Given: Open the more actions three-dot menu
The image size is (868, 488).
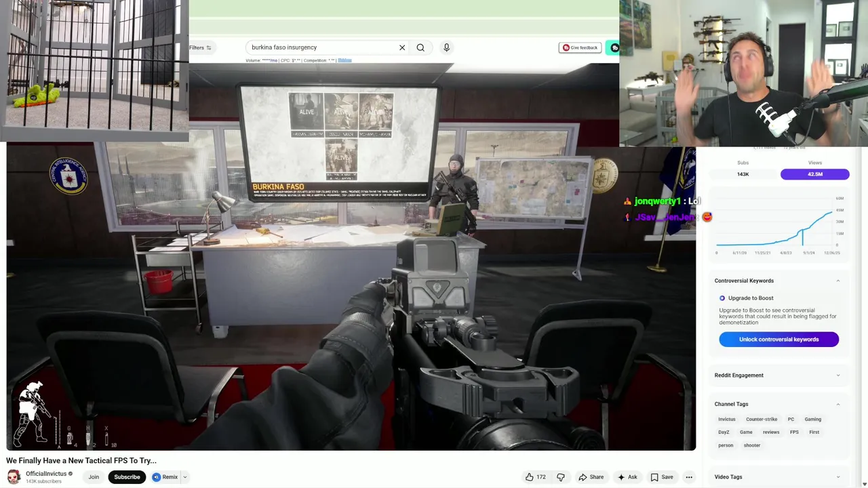Looking at the screenshot, I should [x=689, y=477].
